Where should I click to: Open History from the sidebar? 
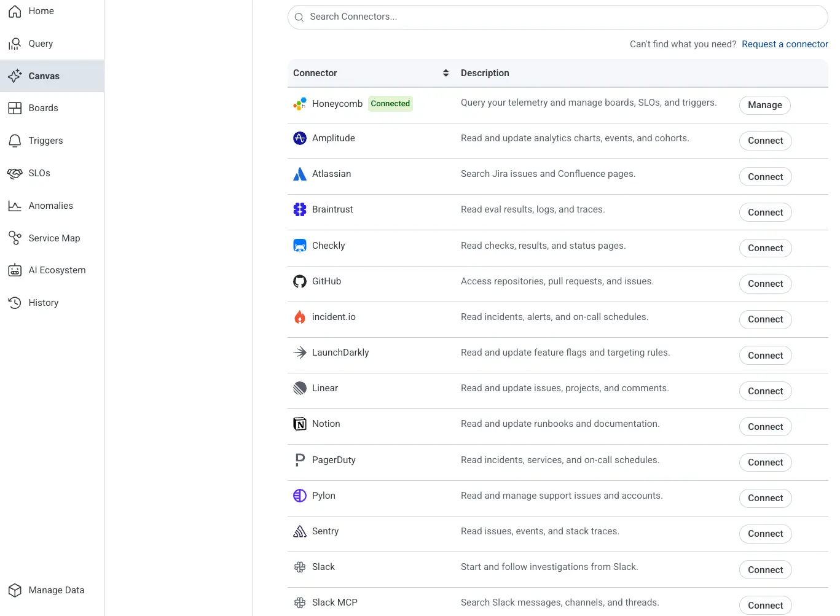pos(52,303)
